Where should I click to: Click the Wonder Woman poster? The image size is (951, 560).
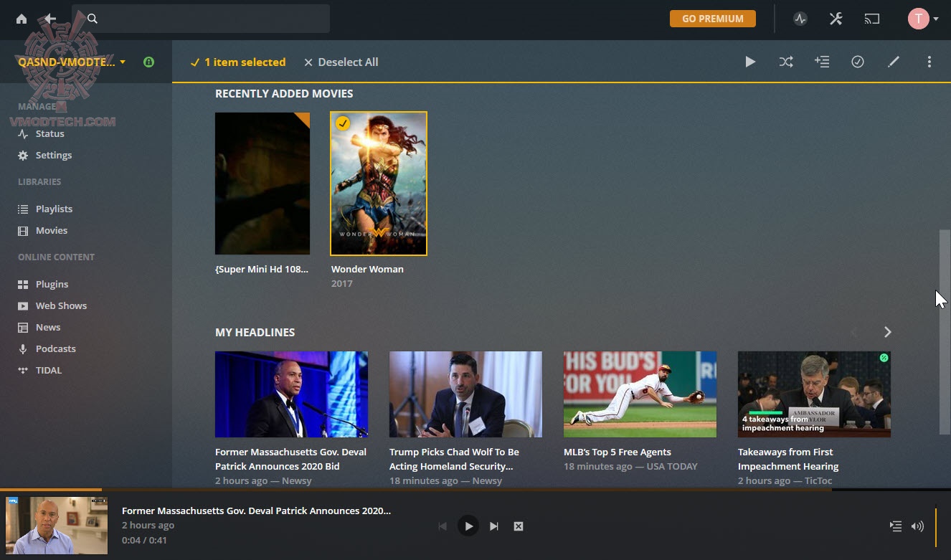[x=379, y=184]
